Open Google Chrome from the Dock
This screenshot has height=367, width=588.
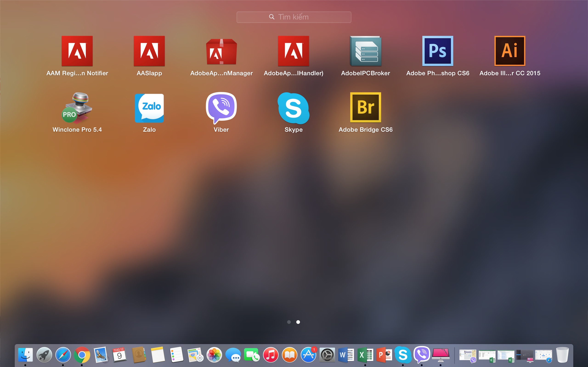(82, 355)
